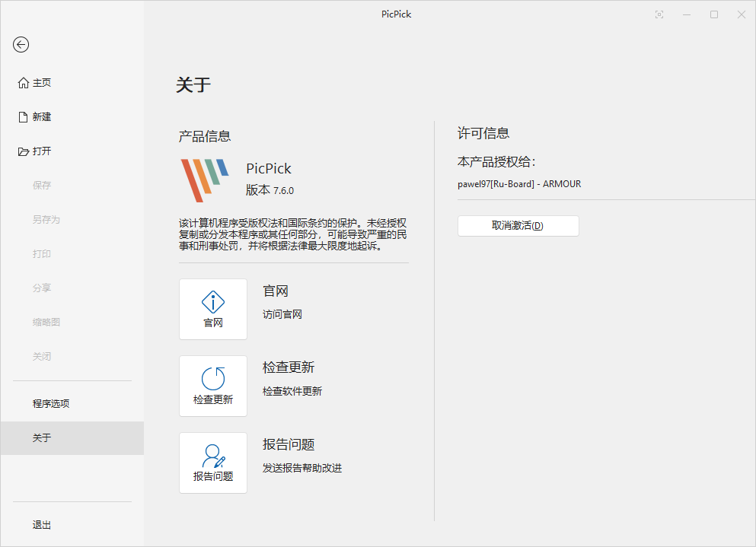Click the licensee name pawel97[Ru-Board] - ARMOUR
Image resolution: width=756 pixels, height=547 pixels.
(x=519, y=184)
